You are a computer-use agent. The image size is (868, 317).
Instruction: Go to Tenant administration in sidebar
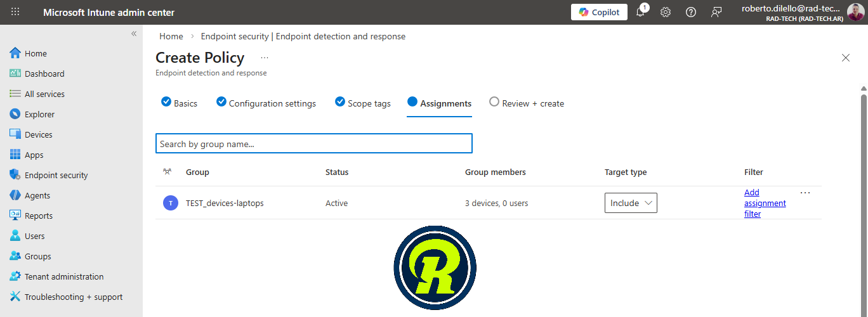click(63, 276)
